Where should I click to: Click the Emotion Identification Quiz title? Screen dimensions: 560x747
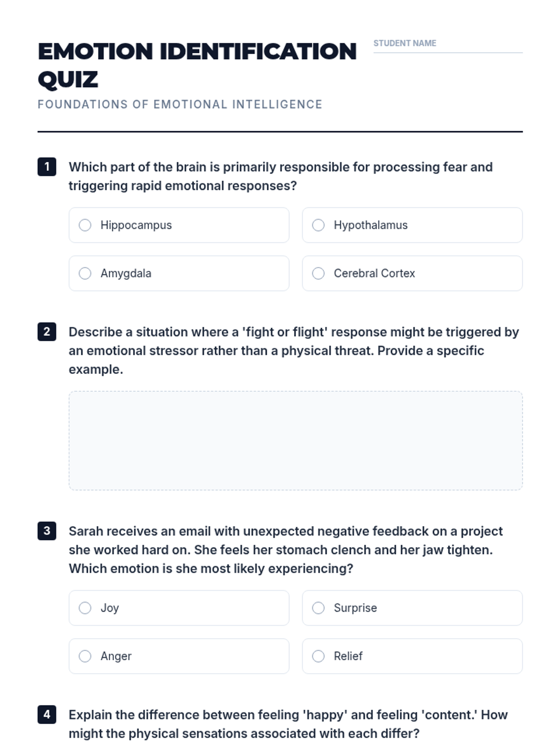[196, 65]
